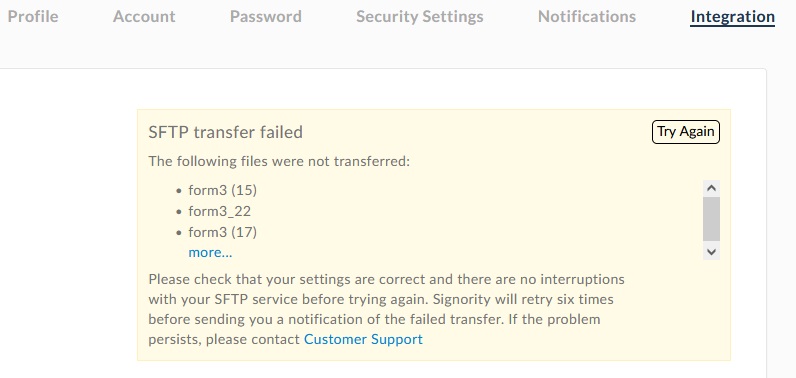Select the form3 (17) file entry

click(x=223, y=232)
